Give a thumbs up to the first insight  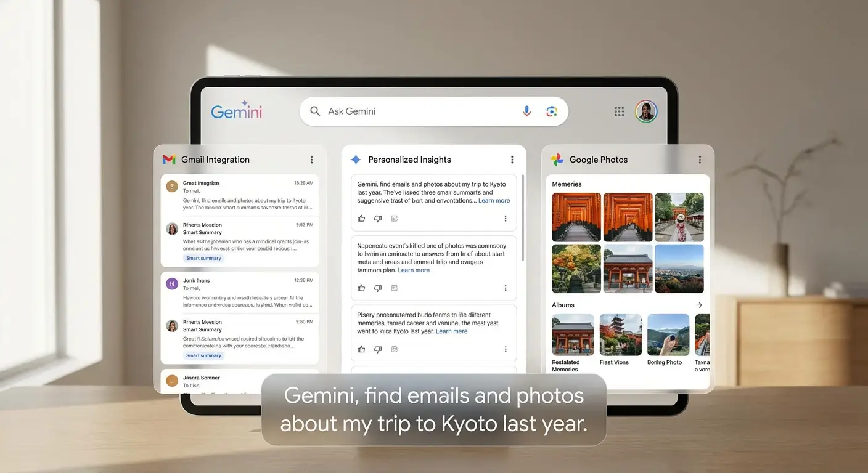361,218
